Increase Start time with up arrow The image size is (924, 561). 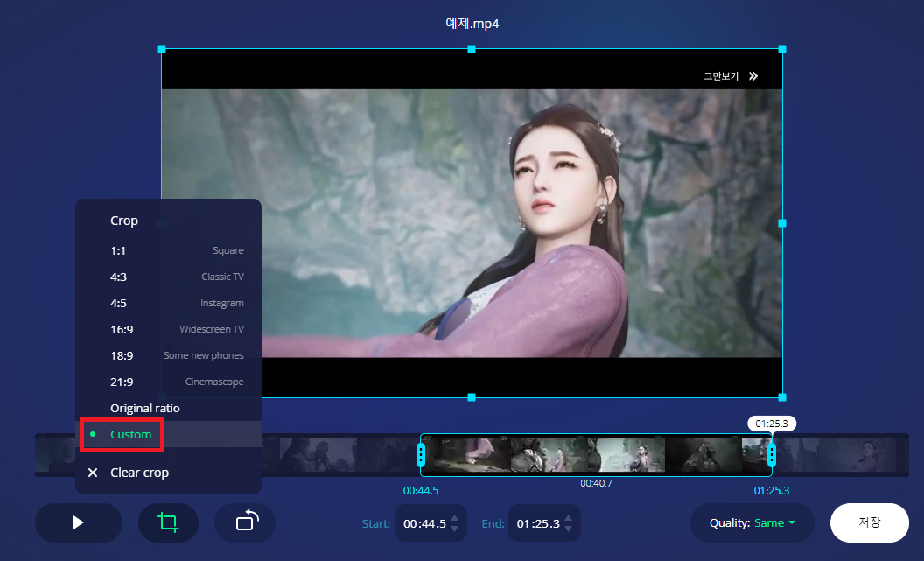point(454,519)
